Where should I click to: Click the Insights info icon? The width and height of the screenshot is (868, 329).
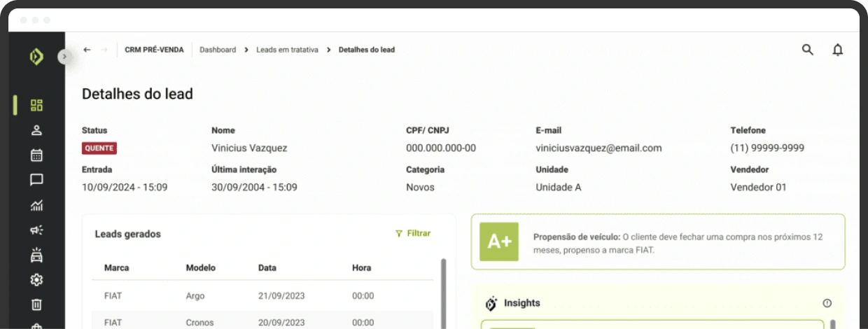[827, 303]
